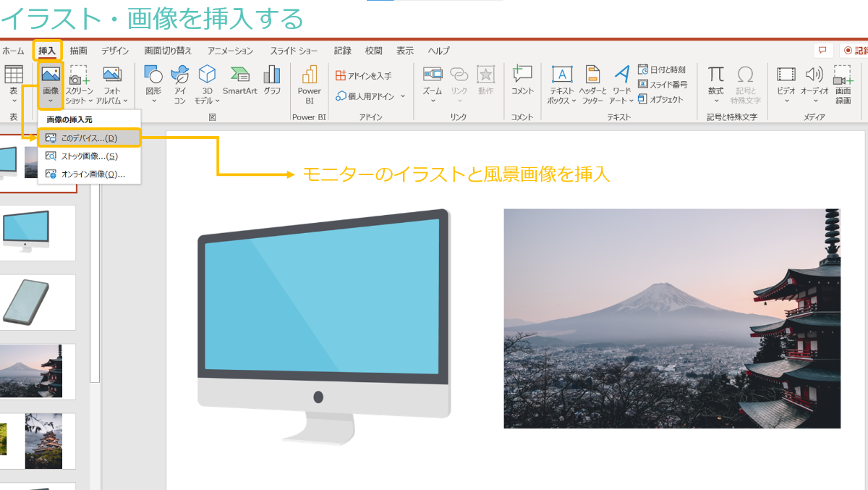Click the 画面録画 screen recording icon
This screenshot has height=490, width=868.
pyautogui.click(x=843, y=83)
